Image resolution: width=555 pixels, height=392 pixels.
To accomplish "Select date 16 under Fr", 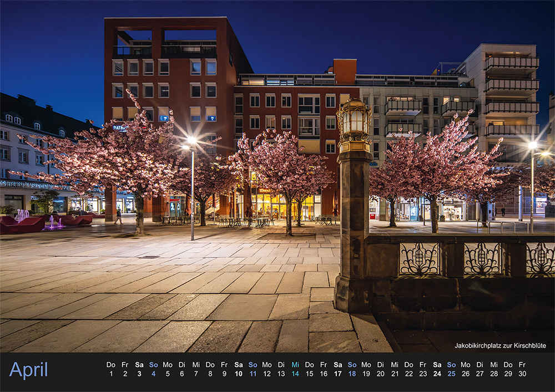I will 324,374.
